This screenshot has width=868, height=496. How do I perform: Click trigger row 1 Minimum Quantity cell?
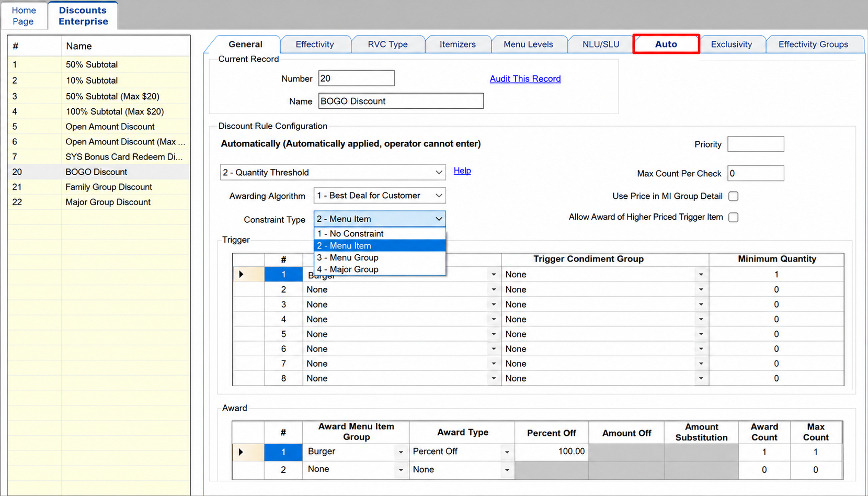[776, 275]
